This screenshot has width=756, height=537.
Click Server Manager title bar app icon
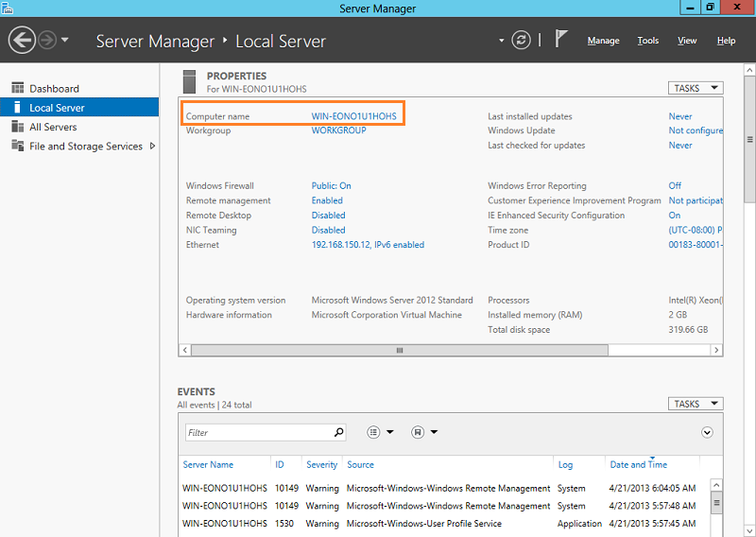pos(7,8)
